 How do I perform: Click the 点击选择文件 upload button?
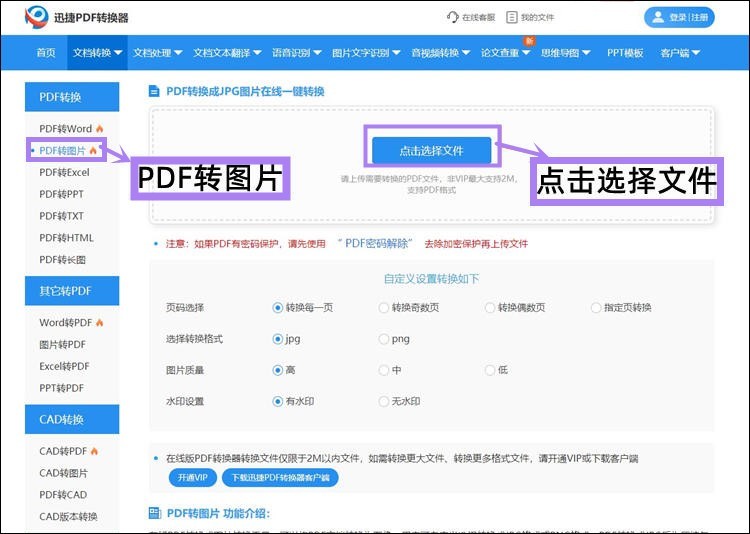(431, 151)
